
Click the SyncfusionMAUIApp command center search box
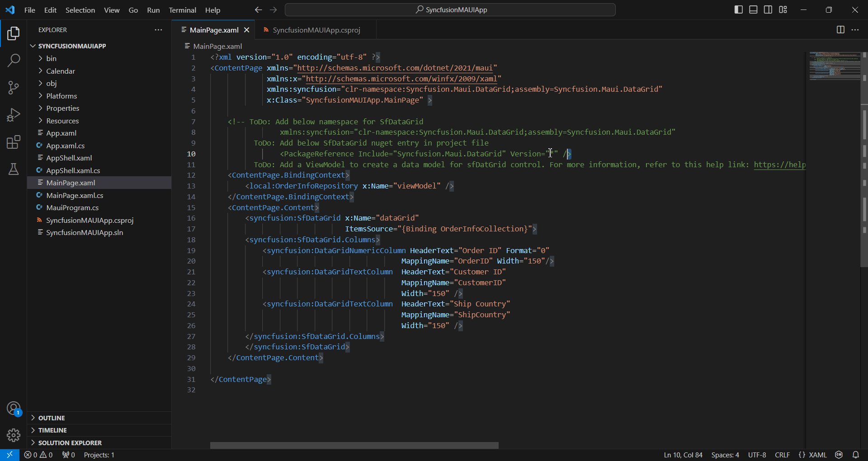click(x=450, y=10)
